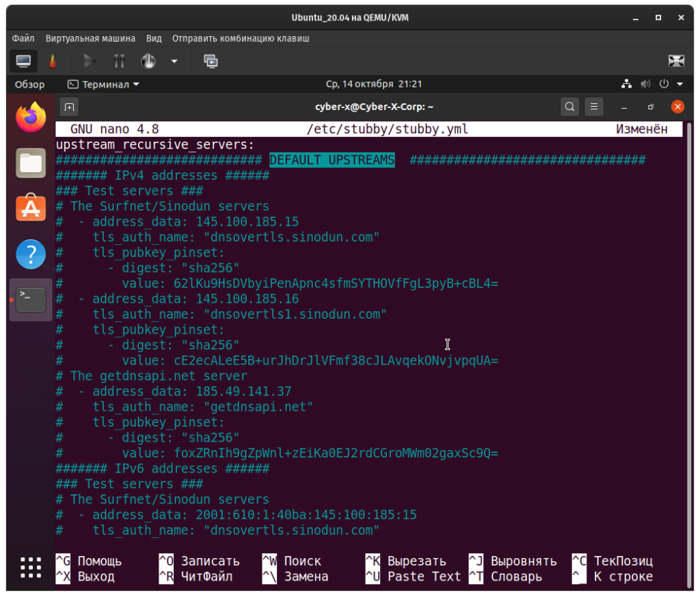Click the snapshots manager icon
This screenshot has height=597, width=700.
tap(211, 62)
